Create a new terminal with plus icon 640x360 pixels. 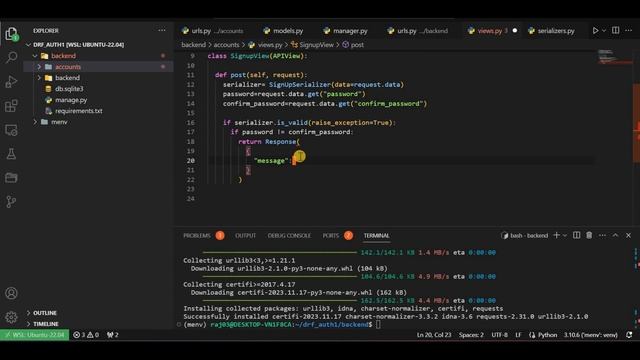pos(556,236)
